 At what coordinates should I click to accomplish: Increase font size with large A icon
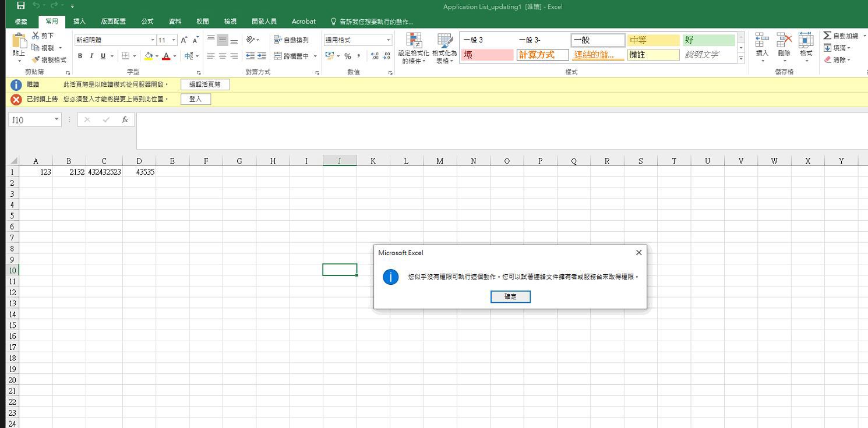point(184,40)
